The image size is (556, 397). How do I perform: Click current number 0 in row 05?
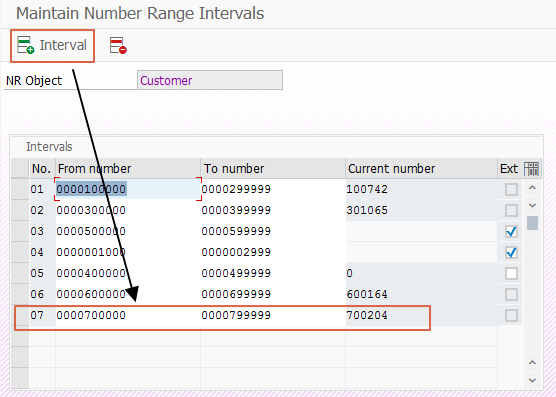422,273
